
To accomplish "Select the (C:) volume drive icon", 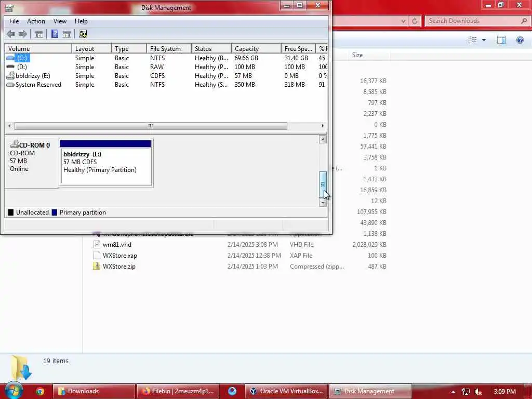I will [10, 58].
